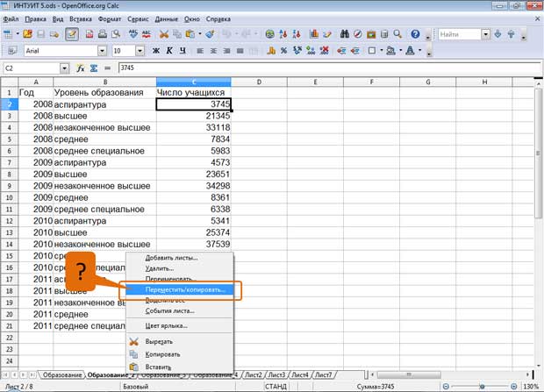Justify cell content

click(240, 51)
